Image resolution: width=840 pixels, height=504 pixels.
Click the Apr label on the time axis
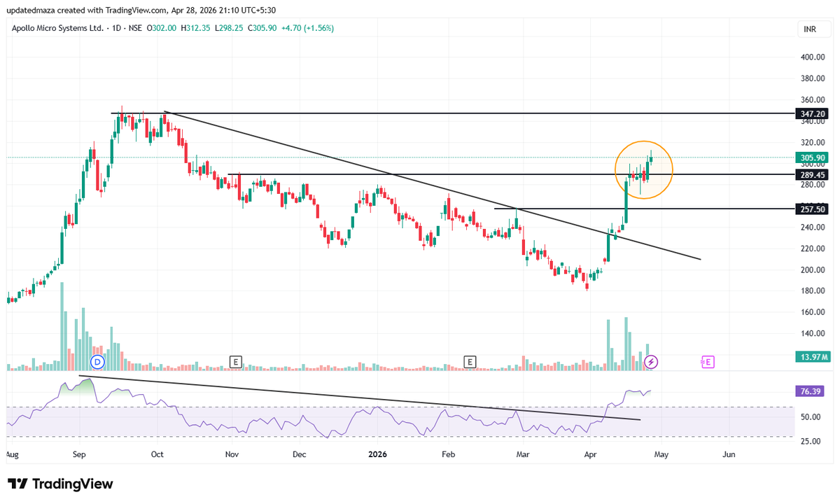point(592,454)
